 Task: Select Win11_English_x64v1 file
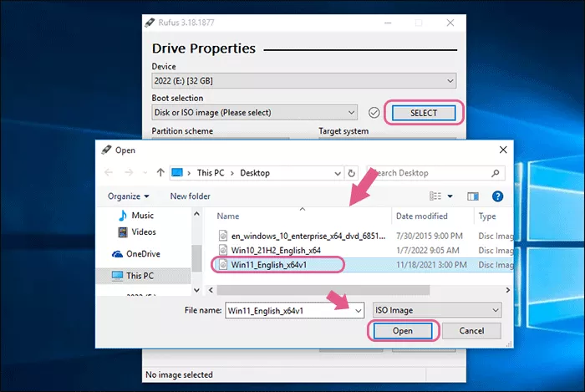(268, 265)
